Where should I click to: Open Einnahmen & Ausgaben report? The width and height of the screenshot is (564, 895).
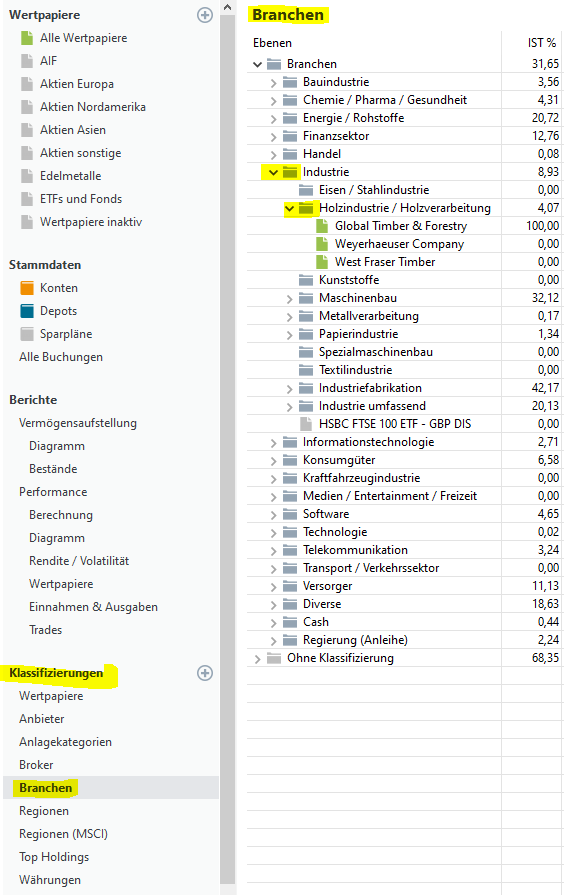tap(93, 607)
